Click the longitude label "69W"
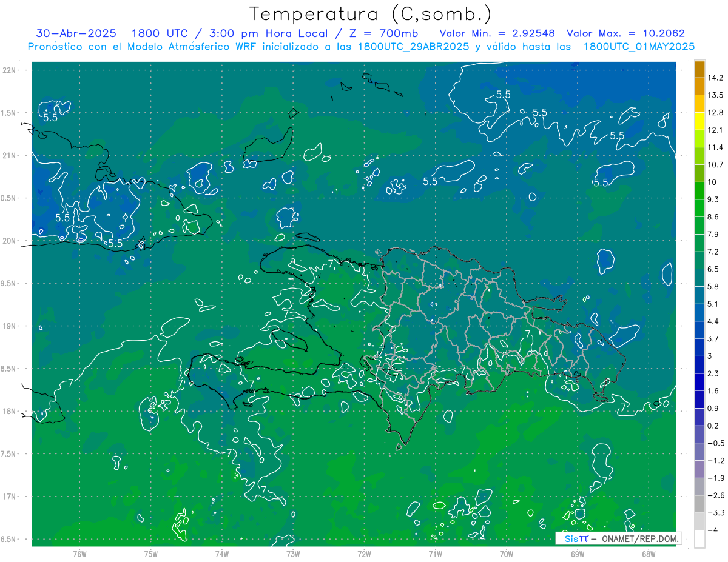 [x=578, y=554]
